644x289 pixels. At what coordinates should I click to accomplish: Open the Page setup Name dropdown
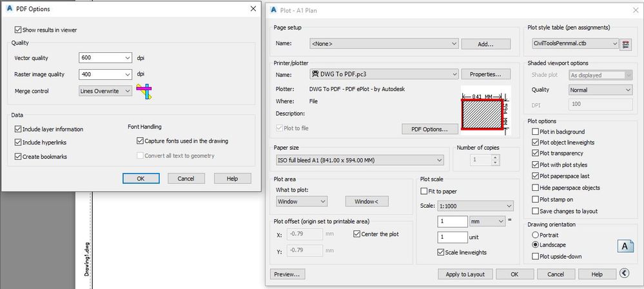tap(384, 44)
